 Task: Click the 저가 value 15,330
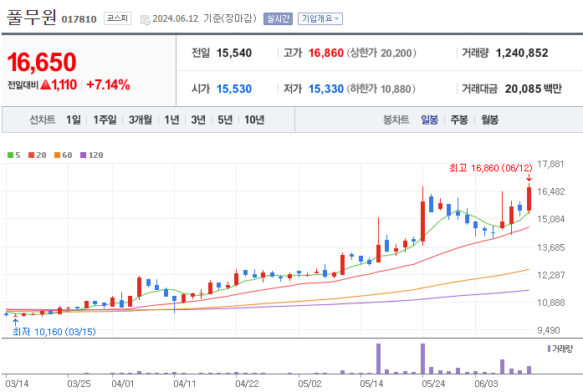click(x=325, y=89)
